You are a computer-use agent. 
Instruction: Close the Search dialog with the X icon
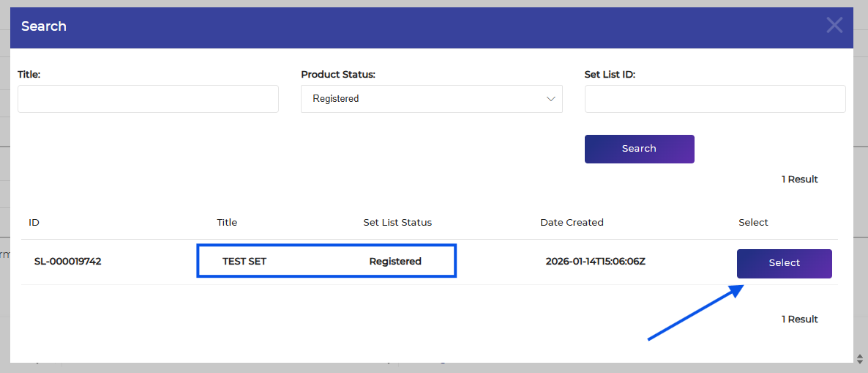pyautogui.click(x=834, y=26)
